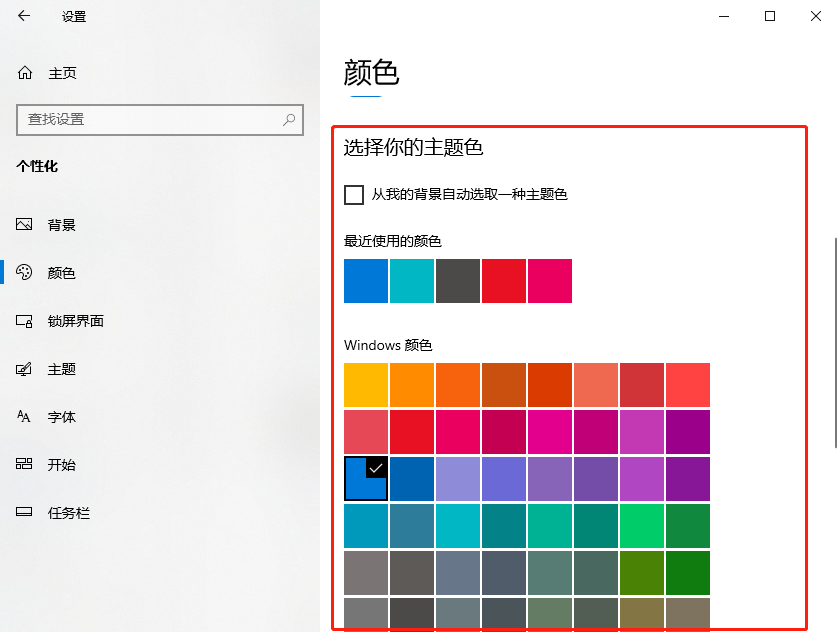Select the teal swatch in 最近使用的颜色

[x=411, y=281]
